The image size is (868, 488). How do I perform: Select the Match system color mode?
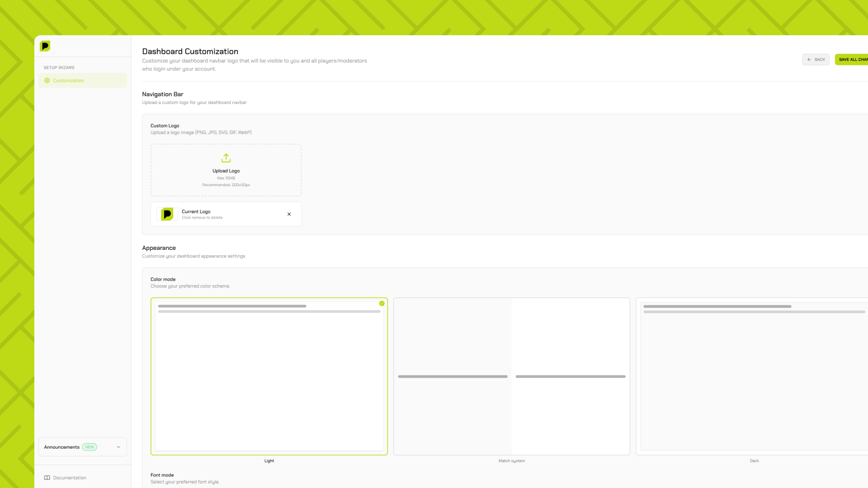[511, 376]
